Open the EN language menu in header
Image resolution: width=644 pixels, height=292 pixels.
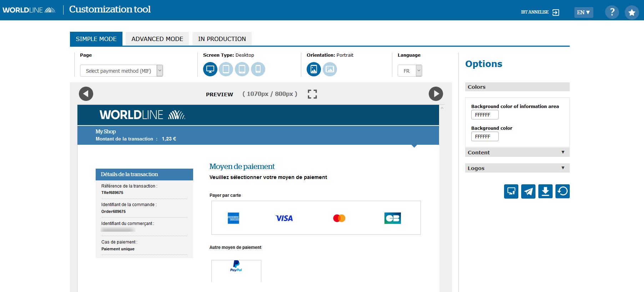click(584, 12)
